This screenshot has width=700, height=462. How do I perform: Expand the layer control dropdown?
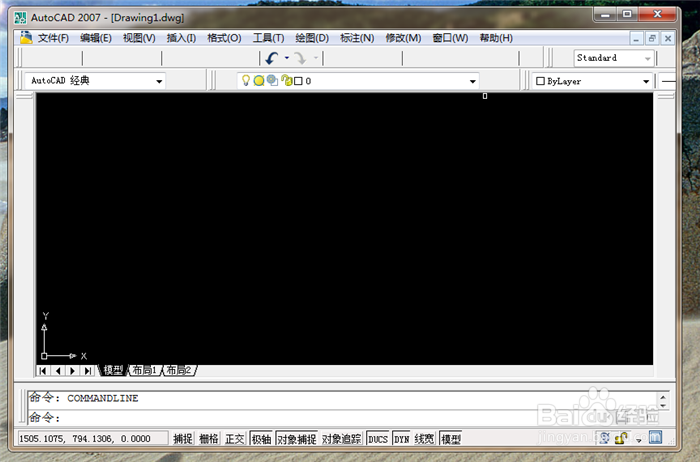[472, 81]
